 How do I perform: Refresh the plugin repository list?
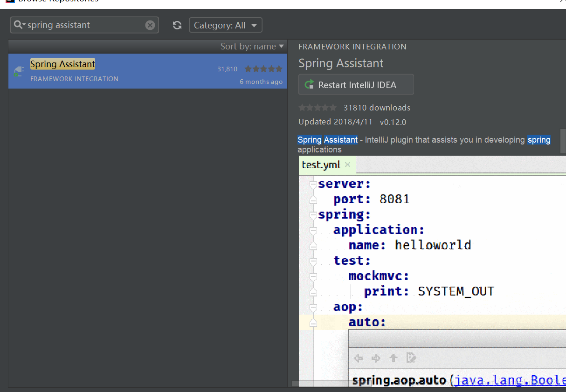coord(177,25)
